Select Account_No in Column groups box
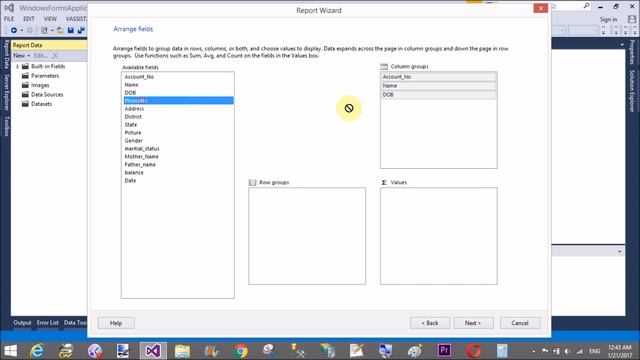This screenshot has height=360, width=640. tap(439, 77)
